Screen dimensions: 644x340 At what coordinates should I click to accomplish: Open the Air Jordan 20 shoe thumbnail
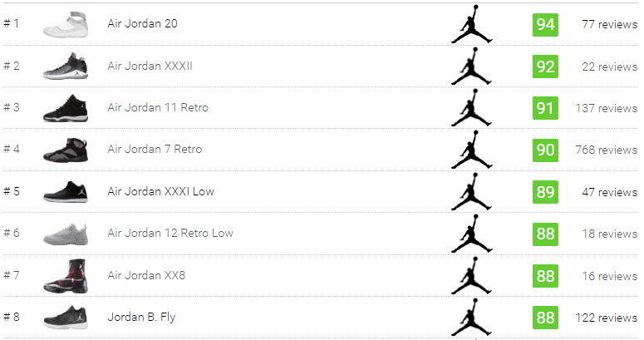[66, 25]
